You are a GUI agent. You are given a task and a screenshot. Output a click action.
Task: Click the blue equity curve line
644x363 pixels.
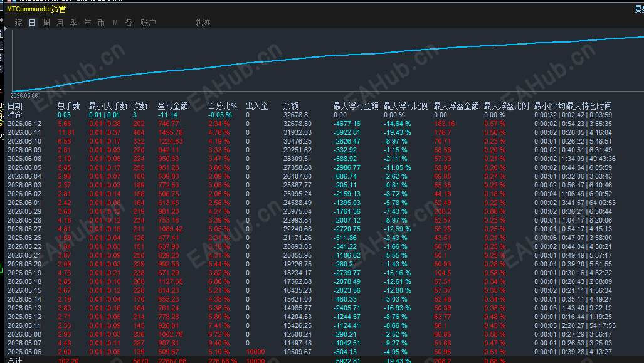(329, 56)
